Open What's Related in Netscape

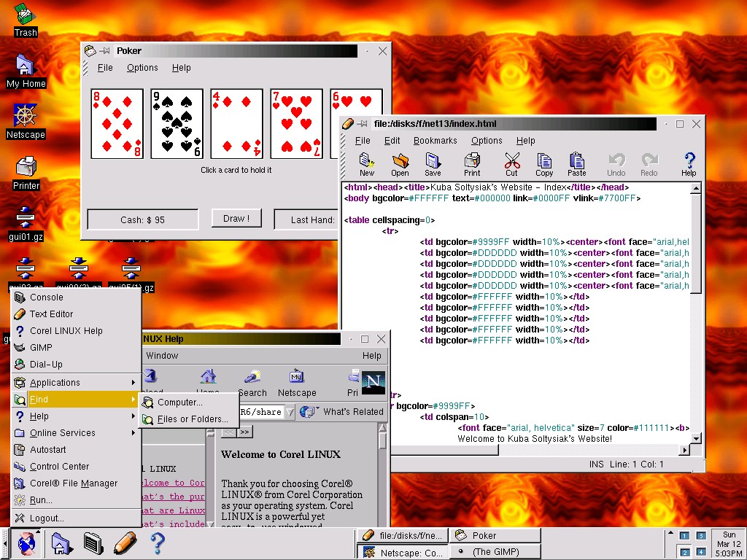[342, 411]
